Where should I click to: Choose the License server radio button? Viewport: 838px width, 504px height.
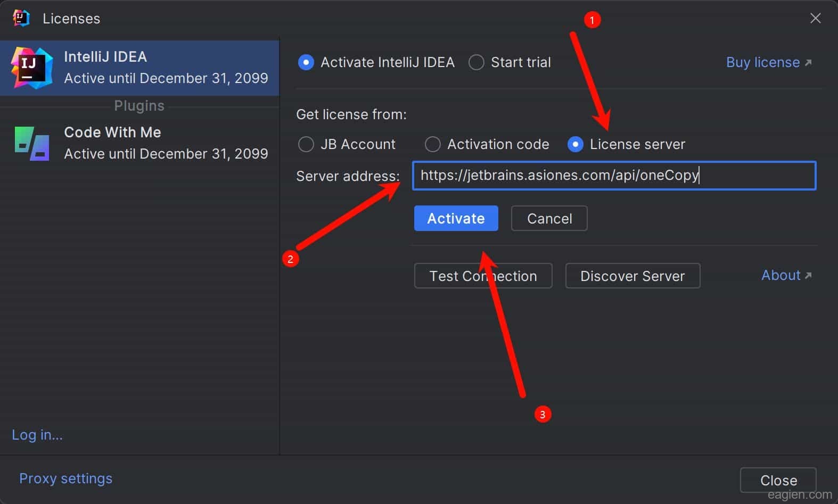coord(576,144)
